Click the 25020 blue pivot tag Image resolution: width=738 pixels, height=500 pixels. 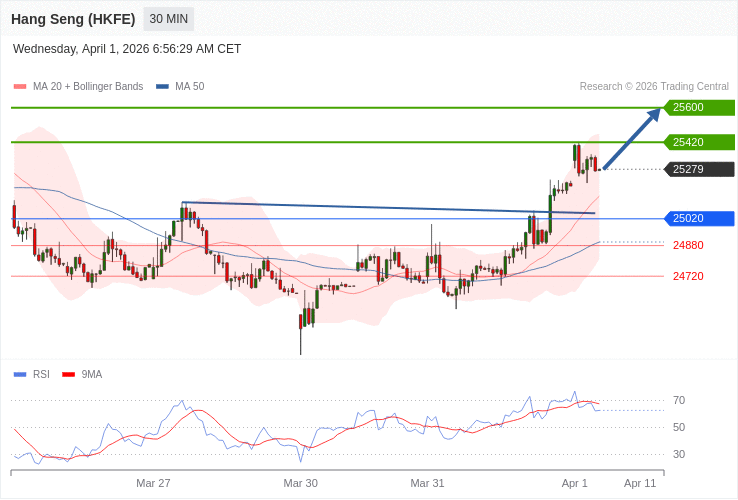(x=698, y=218)
